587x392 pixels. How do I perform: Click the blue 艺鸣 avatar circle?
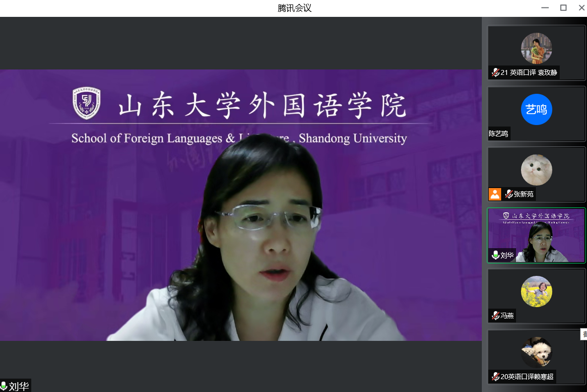(536, 109)
